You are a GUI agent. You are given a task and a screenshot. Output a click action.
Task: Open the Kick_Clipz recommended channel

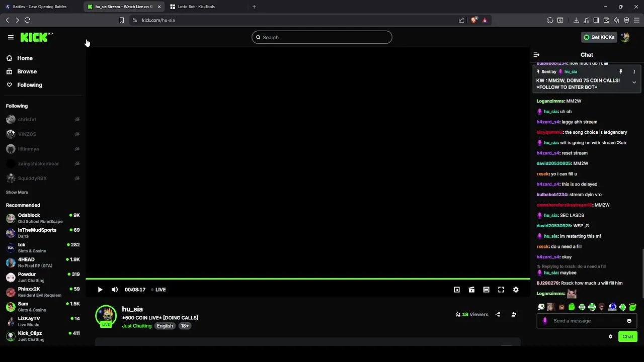43,336
